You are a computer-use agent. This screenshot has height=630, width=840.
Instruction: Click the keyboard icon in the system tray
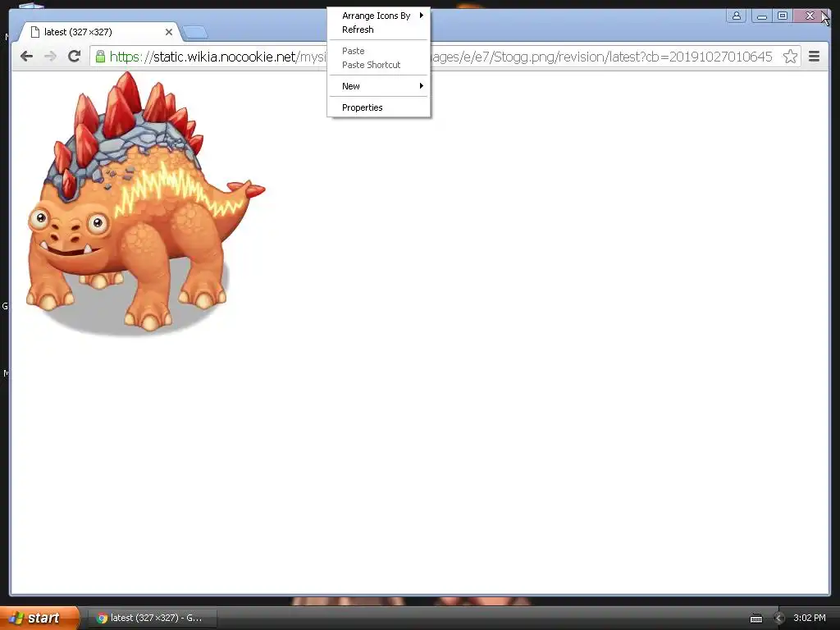coord(756,619)
